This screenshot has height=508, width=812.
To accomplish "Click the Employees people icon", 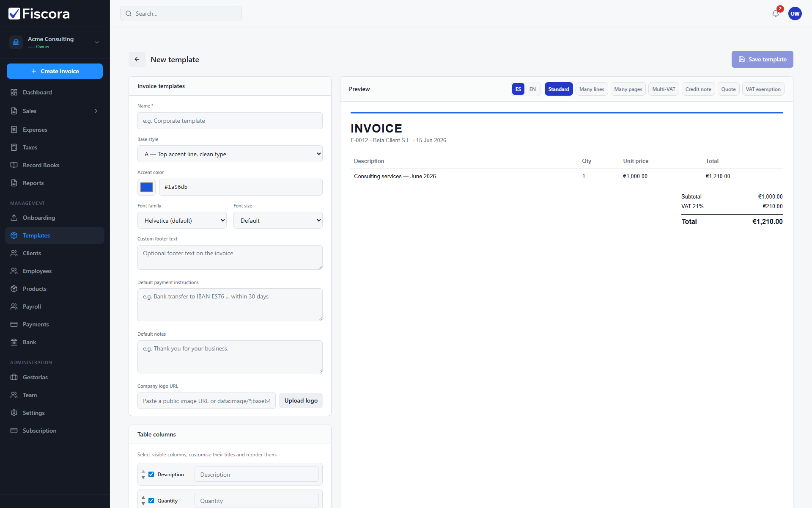I will pos(14,271).
